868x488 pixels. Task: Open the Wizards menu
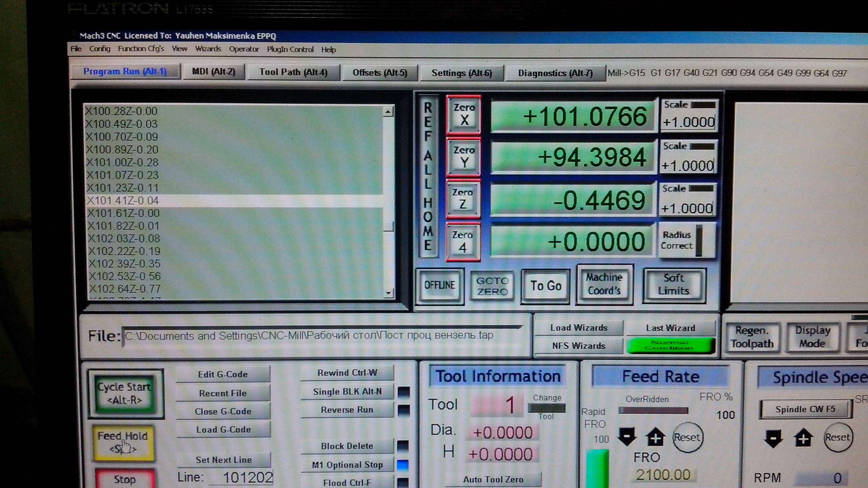pos(208,49)
